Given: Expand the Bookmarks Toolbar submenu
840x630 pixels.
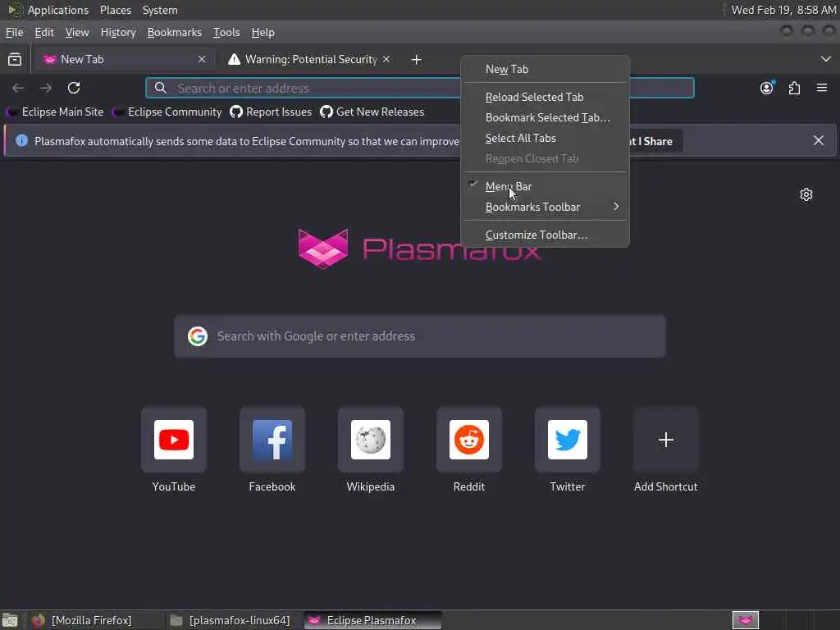Looking at the screenshot, I should [x=546, y=207].
